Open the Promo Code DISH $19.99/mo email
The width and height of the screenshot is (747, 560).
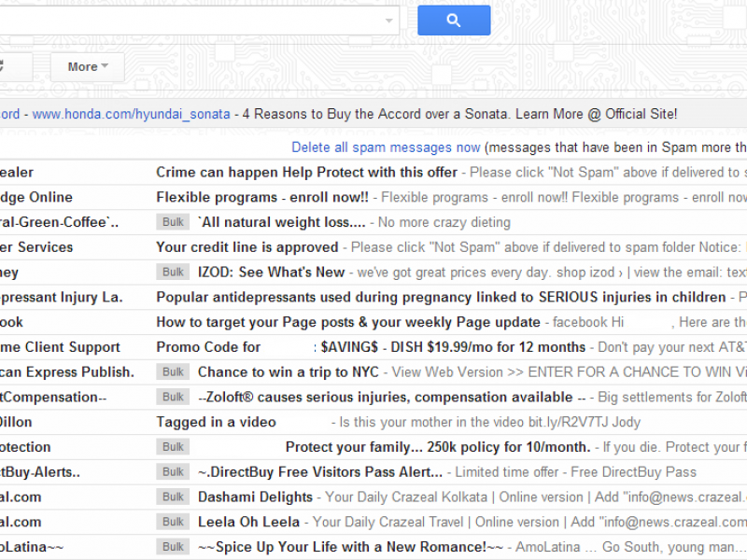click(371, 347)
